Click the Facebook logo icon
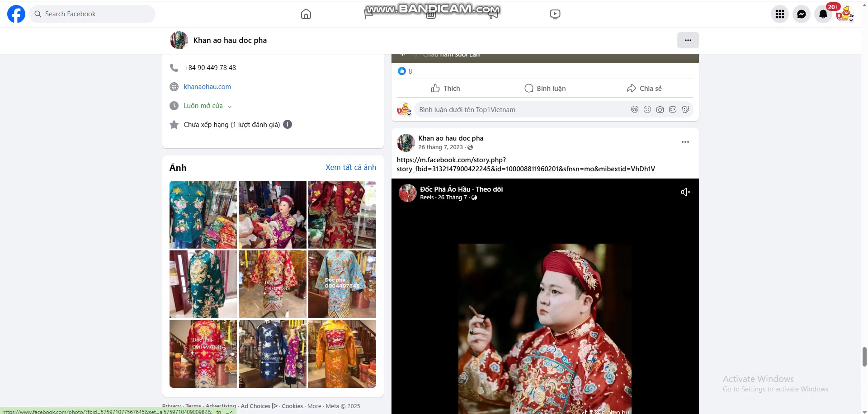The height and width of the screenshot is (414, 868). point(16,14)
